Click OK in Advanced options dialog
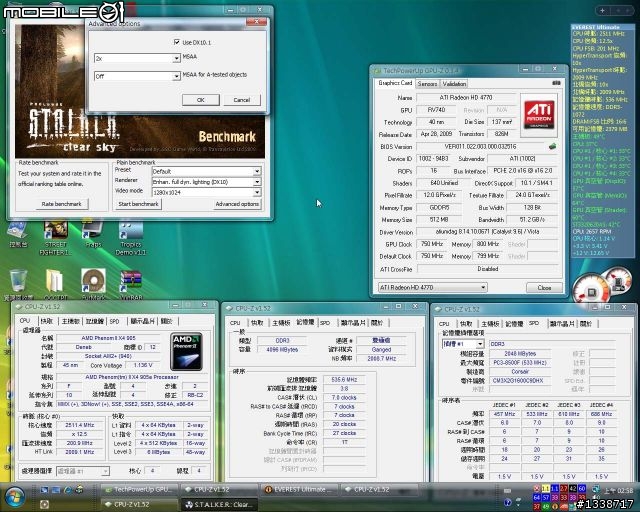 [200, 100]
